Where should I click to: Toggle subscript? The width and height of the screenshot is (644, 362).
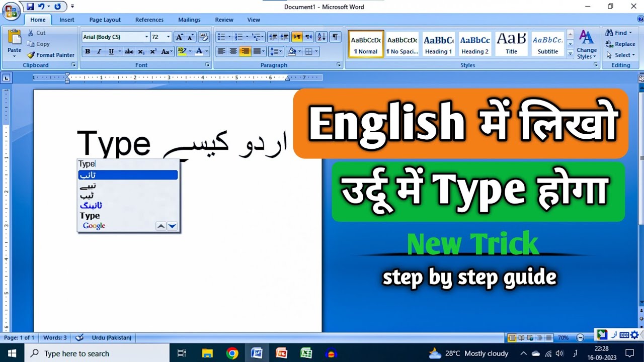tap(141, 51)
